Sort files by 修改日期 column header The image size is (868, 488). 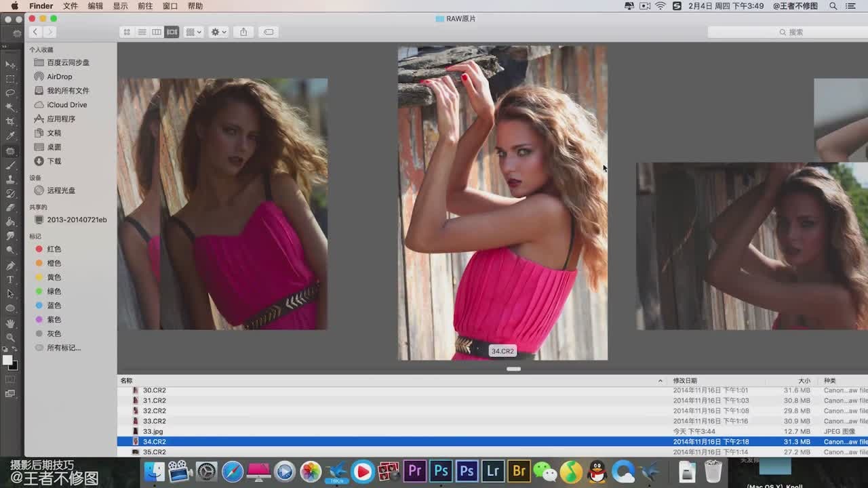pyautogui.click(x=717, y=381)
